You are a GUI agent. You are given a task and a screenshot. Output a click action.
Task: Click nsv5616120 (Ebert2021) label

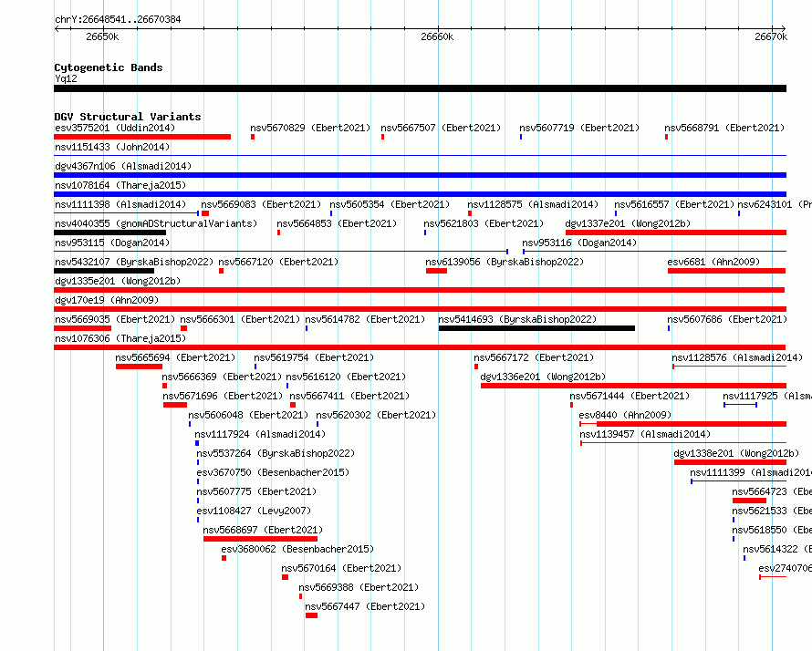coord(346,377)
